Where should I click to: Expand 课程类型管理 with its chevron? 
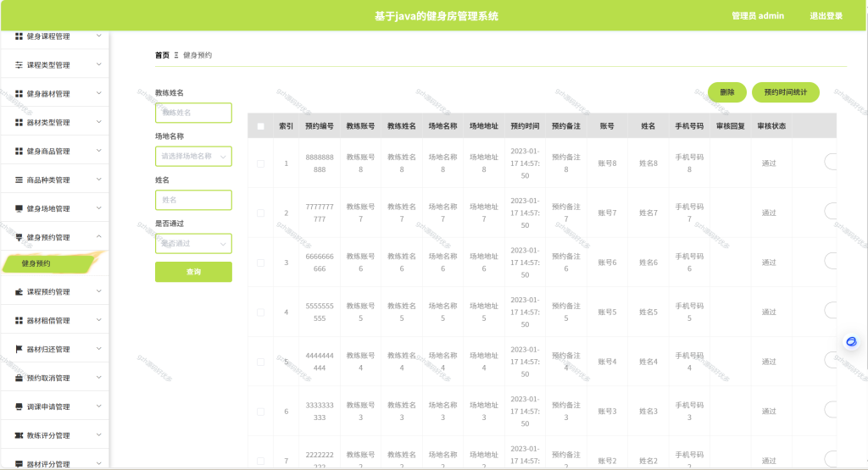(x=99, y=64)
